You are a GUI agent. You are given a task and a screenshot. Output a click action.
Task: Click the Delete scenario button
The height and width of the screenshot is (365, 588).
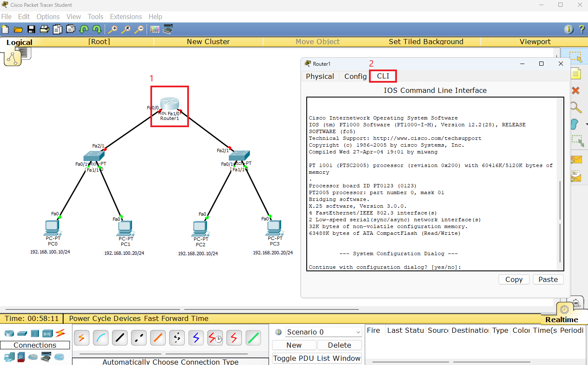[340, 345]
